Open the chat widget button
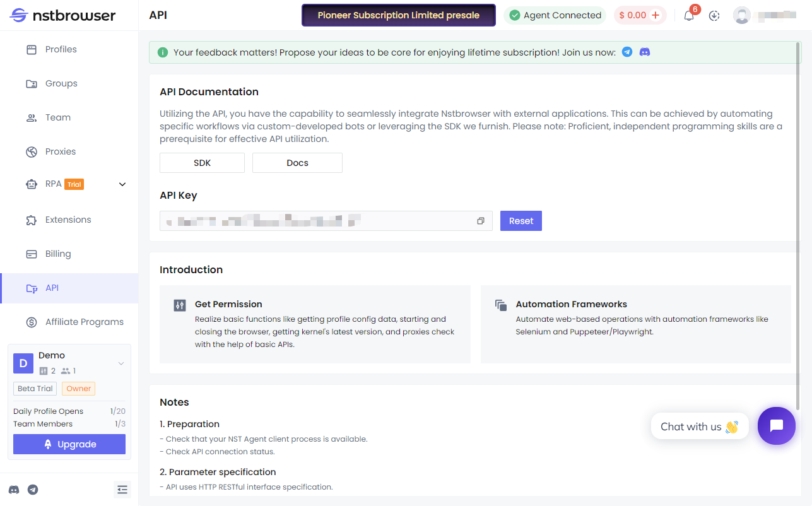 [x=777, y=426]
